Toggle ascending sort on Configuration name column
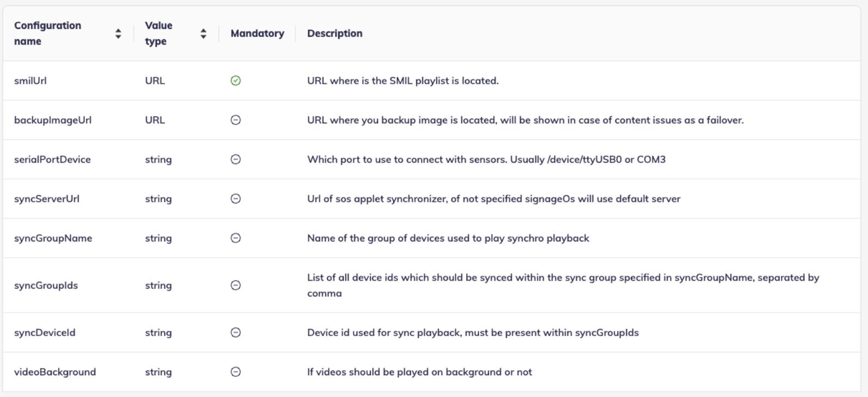 click(x=120, y=30)
